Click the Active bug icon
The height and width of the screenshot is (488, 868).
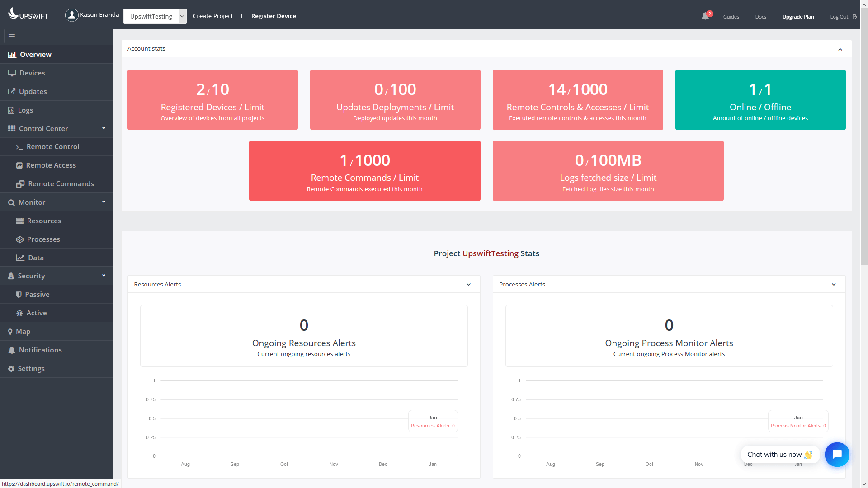tap(19, 313)
